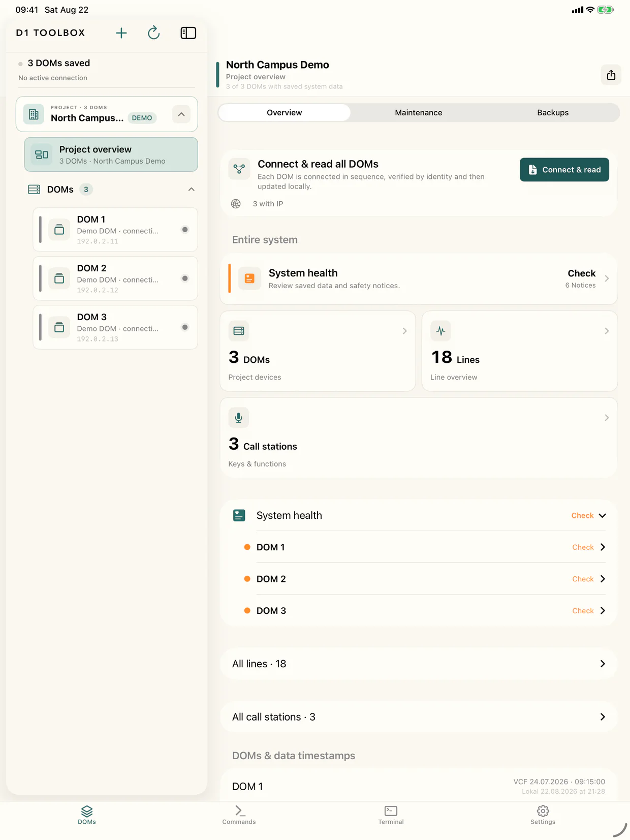Viewport: 630px width, 840px height.
Task: Select Project overview in the sidebar
Action: click(111, 154)
